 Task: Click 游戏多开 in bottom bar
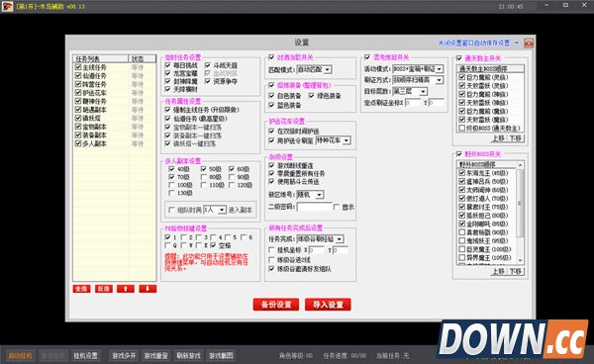tap(124, 356)
